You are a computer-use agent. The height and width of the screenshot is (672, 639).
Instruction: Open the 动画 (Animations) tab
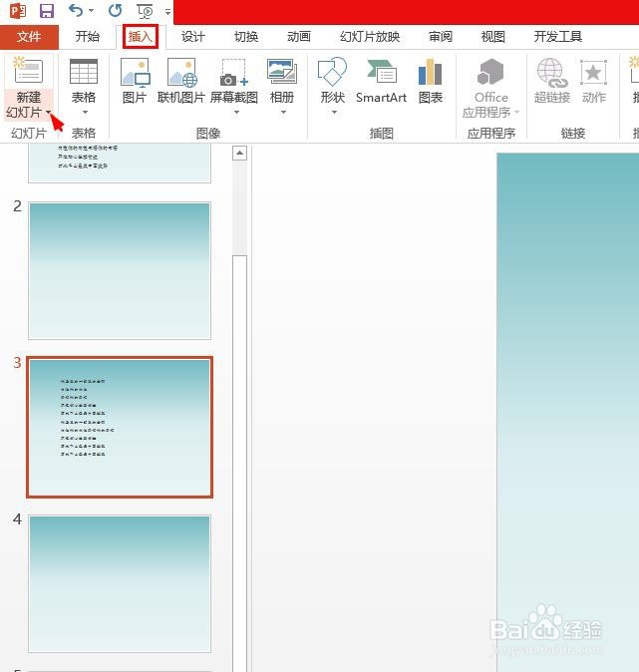click(x=299, y=37)
